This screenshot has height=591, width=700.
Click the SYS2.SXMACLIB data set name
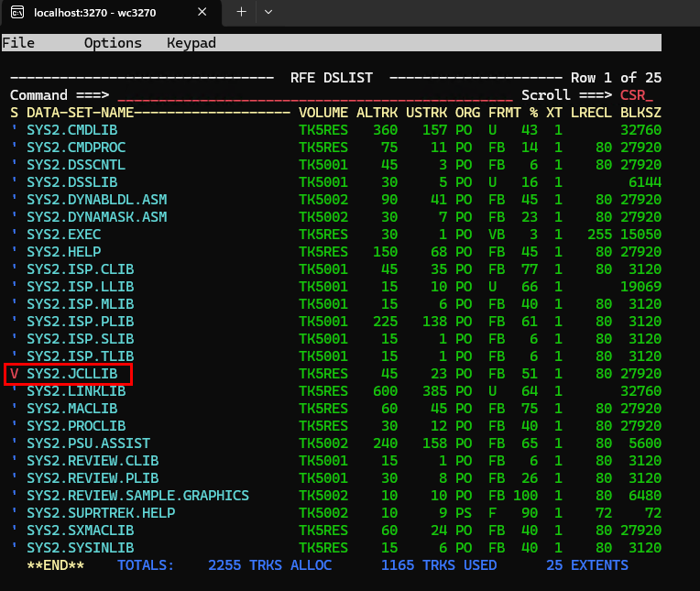[81, 531]
